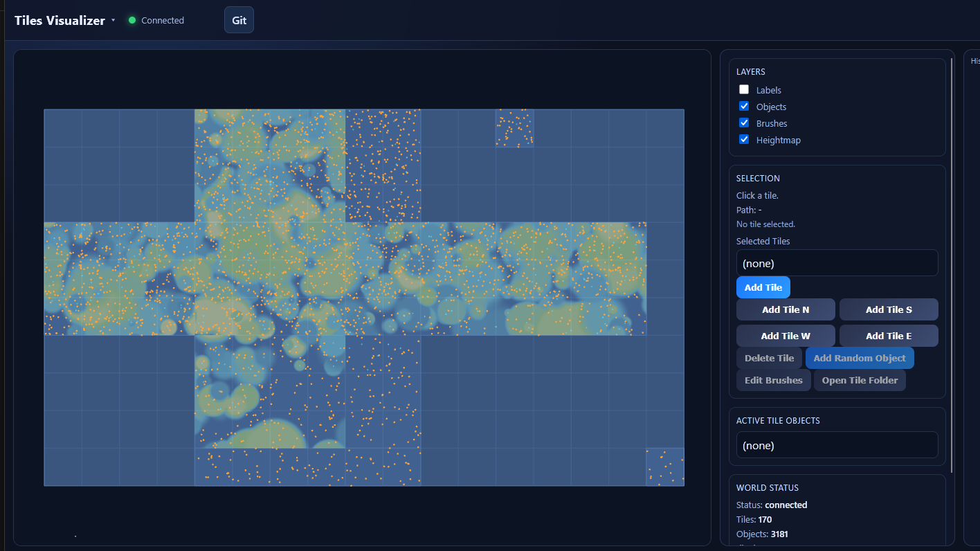Click Add Random Object
Screen dimensions: 980x551
860,358
